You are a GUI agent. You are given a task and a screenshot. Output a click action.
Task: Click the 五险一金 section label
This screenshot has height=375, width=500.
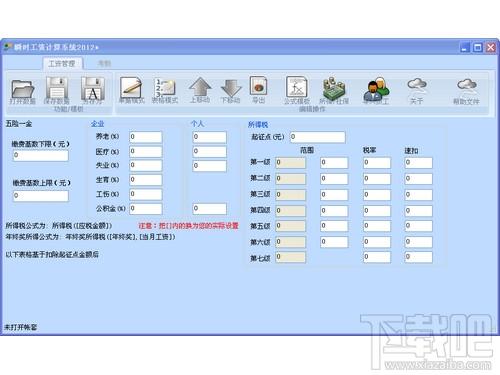pos(19,124)
